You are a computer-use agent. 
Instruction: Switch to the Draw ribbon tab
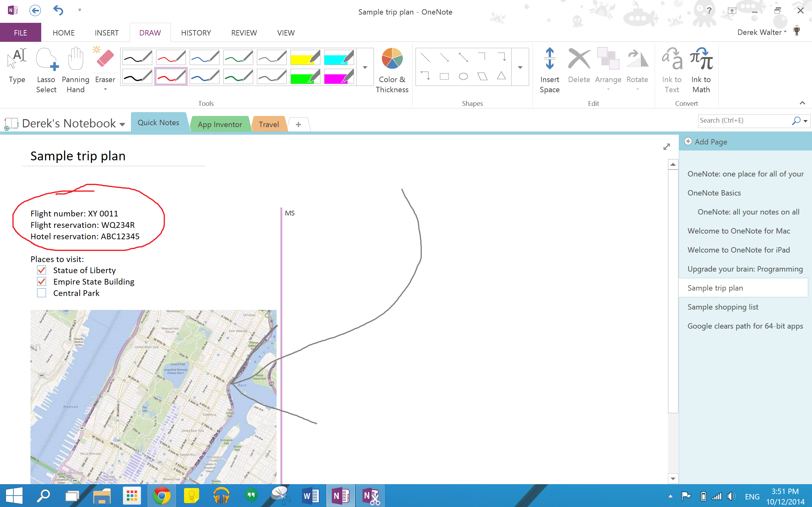[x=150, y=33]
